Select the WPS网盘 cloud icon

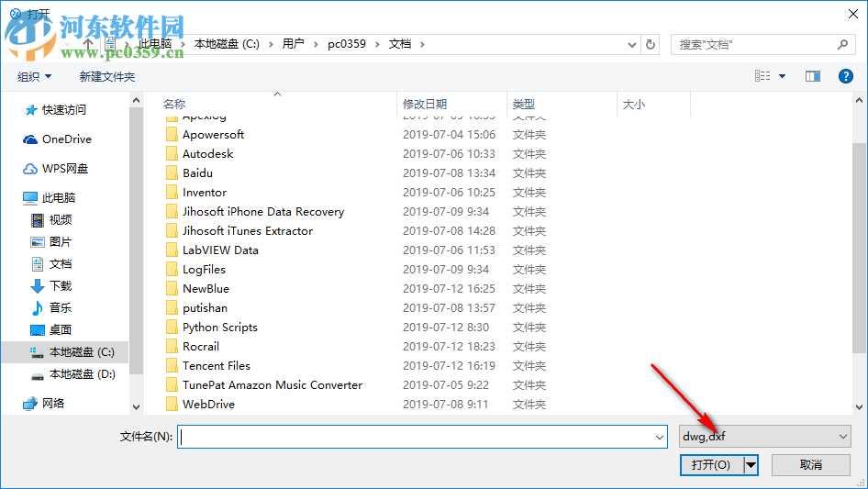point(30,169)
